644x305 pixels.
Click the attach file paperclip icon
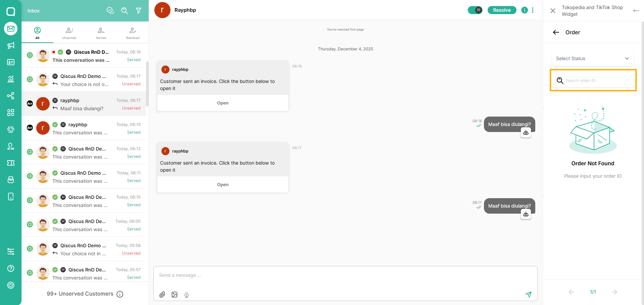(162, 295)
